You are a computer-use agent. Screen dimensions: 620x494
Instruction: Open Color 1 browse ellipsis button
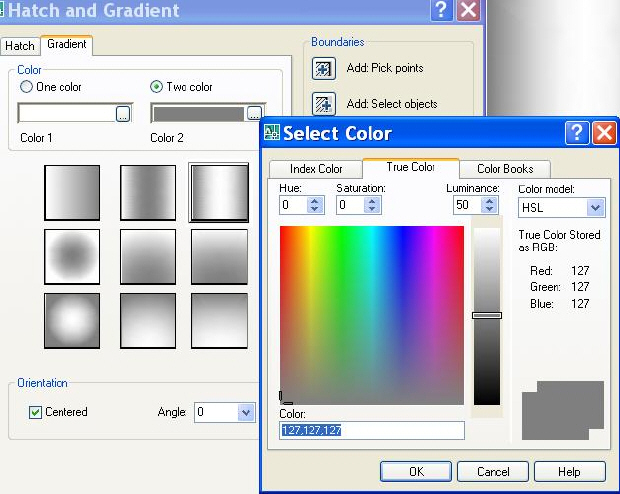point(123,114)
